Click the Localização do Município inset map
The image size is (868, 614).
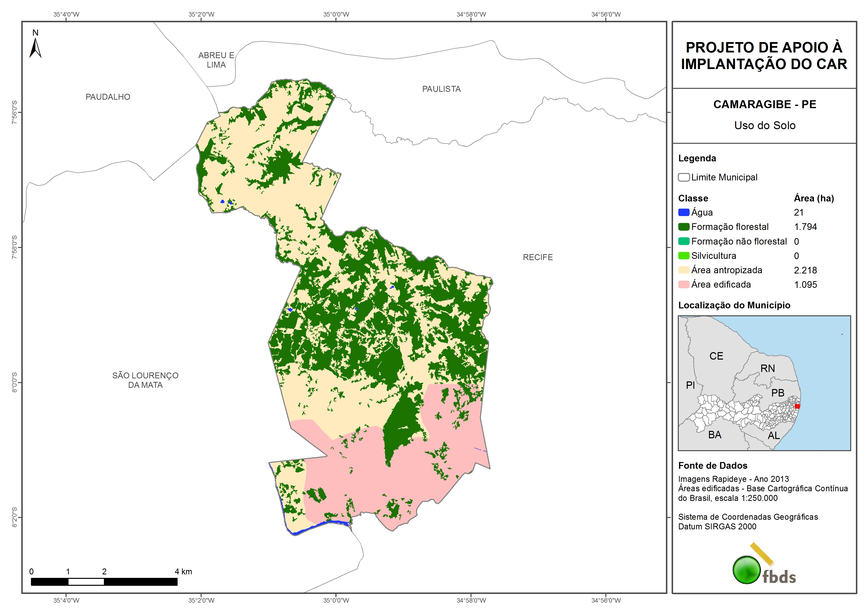(764, 383)
